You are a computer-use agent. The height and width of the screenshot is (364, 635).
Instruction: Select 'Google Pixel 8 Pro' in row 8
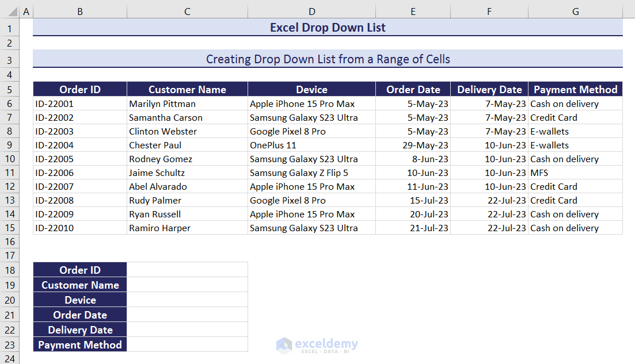[312, 131]
